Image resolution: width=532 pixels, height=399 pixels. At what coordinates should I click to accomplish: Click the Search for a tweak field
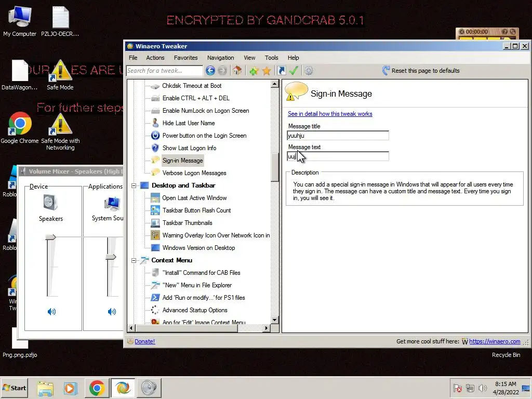coord(165,71)
